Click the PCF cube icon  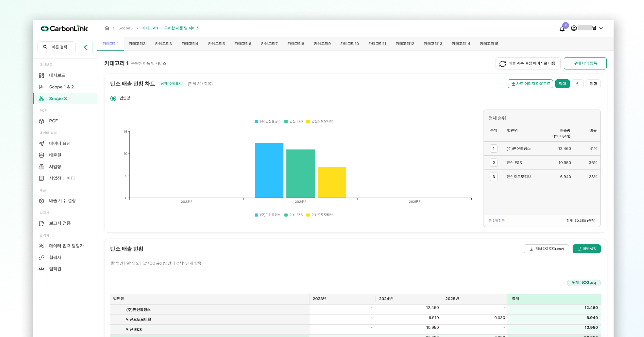pos(42,121)
